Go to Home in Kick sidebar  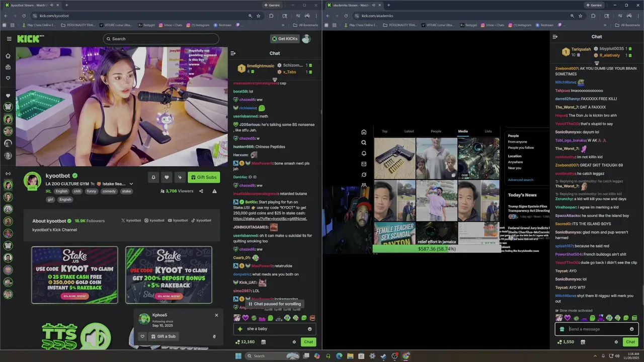coord(8,56)
